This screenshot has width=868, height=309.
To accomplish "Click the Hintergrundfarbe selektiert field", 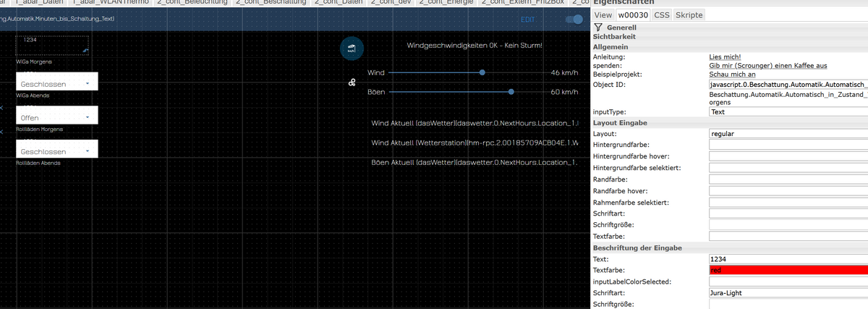I will [788, 168].
